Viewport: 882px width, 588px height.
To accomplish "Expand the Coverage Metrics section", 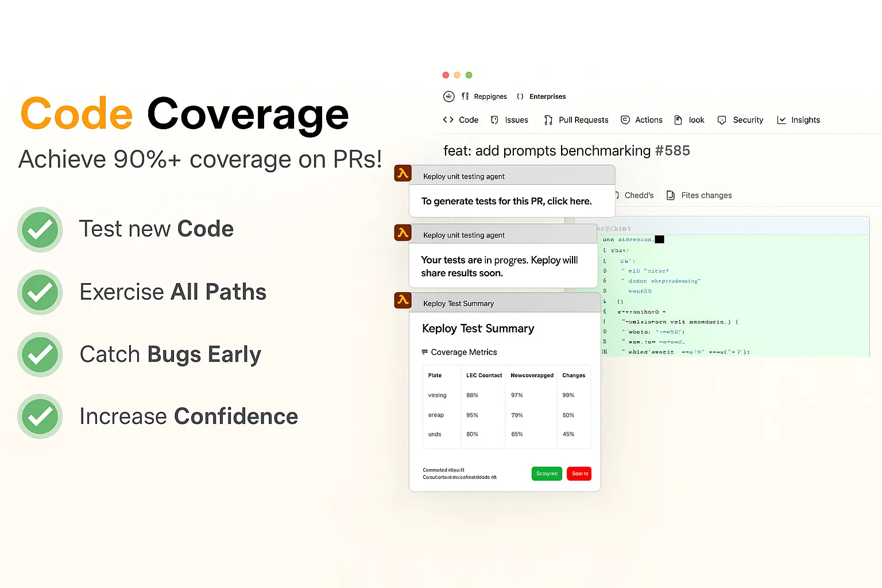I will click(x=459, y=352).
